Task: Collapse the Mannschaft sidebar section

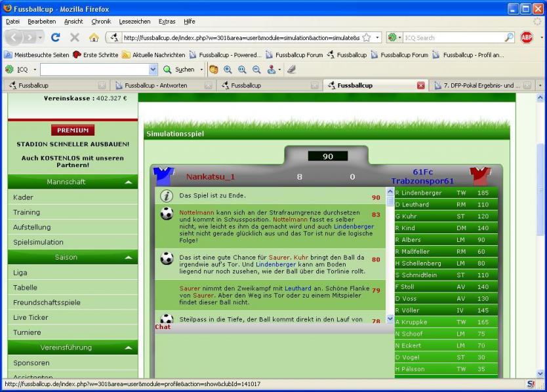Action: (x=128, y=182)
